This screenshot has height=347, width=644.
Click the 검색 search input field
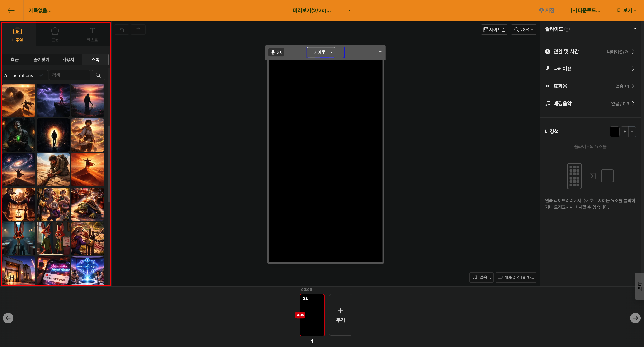pos(70,75)
